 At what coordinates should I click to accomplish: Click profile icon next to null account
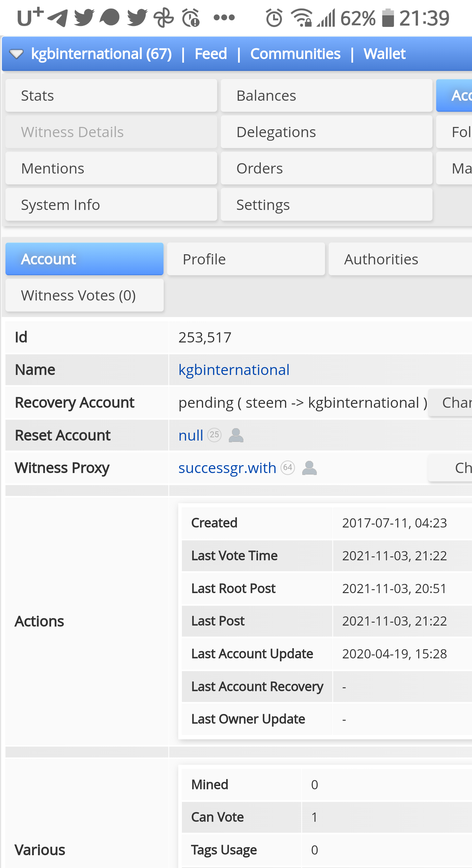[236, 435]
